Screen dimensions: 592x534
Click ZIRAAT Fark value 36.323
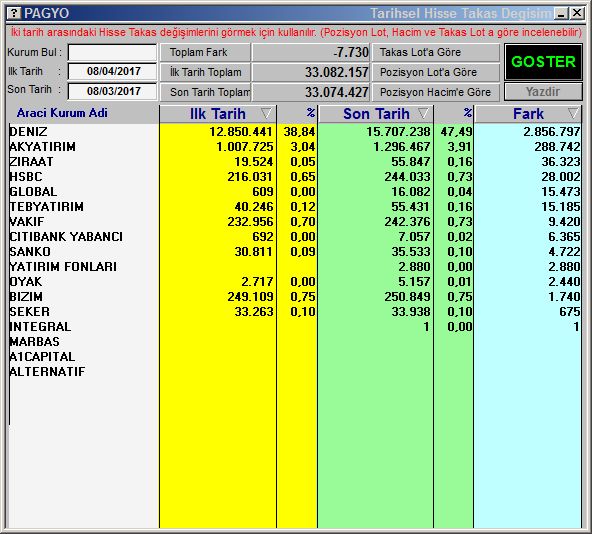click(x=561, y=162)
